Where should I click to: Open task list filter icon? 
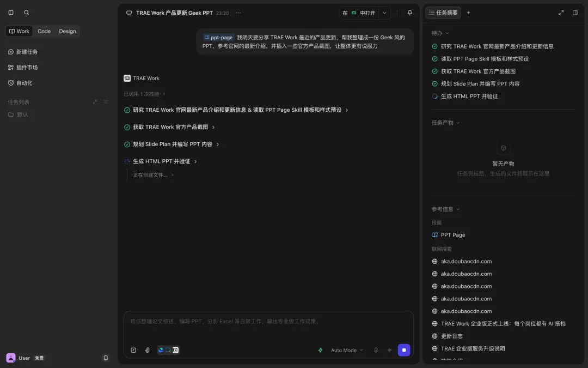click(106, 102)
